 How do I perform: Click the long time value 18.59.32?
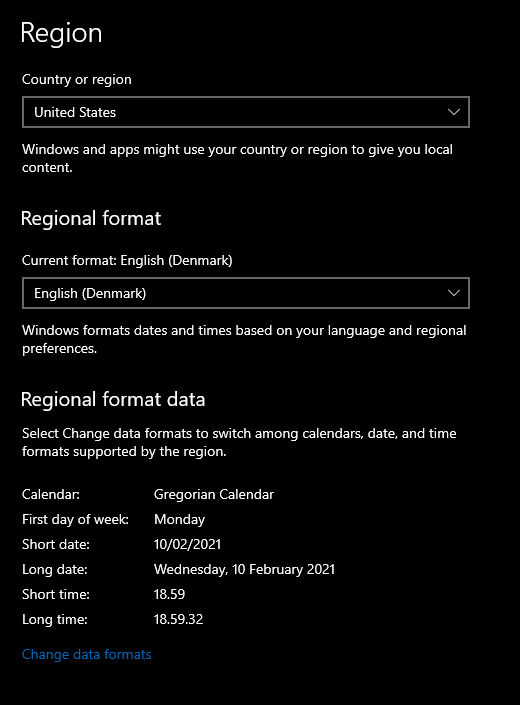tap(178, 619)
